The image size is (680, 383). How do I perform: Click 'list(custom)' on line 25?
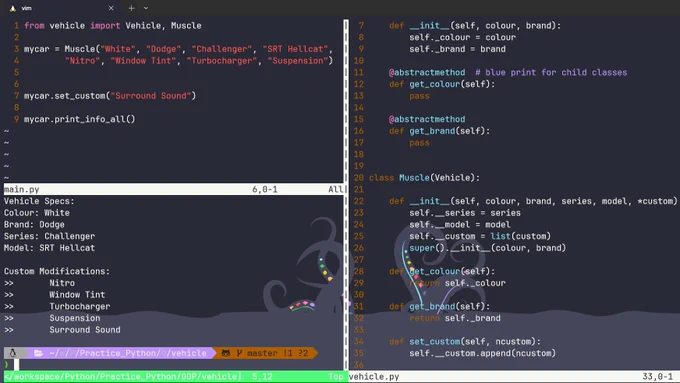pos(521,236)
